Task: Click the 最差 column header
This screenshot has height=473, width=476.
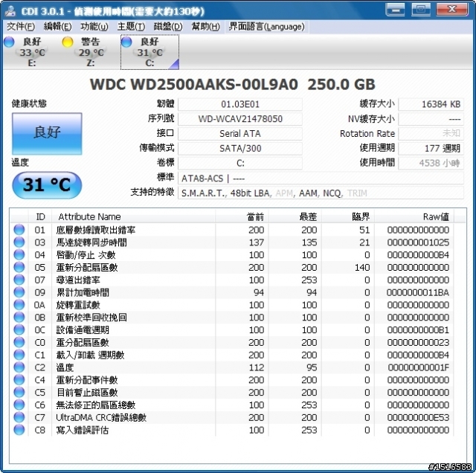Action: (x=295, y=216)
